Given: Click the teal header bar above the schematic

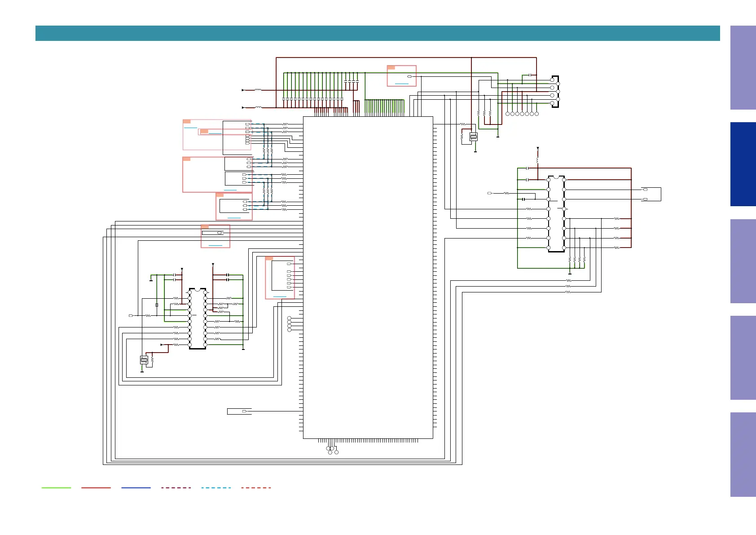Looking at the screenshot, I should (378, 33).
